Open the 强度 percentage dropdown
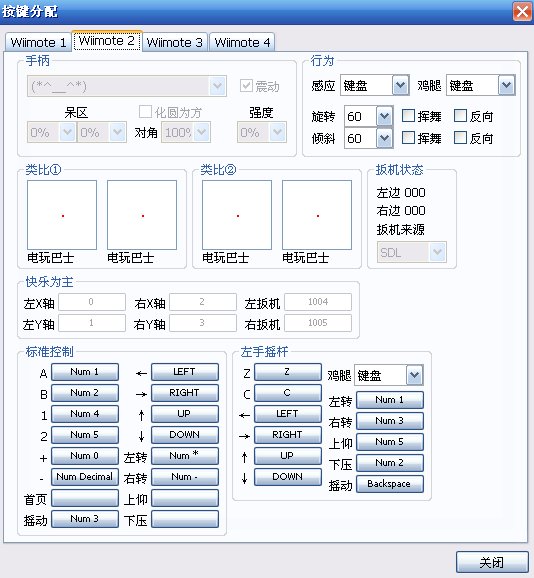 tap(262, 132)
